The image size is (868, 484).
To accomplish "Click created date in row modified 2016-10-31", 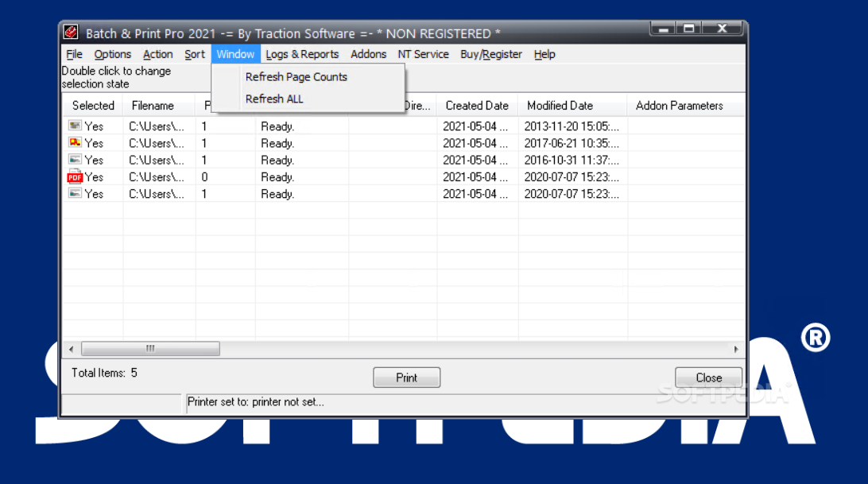I will [475, 160].
